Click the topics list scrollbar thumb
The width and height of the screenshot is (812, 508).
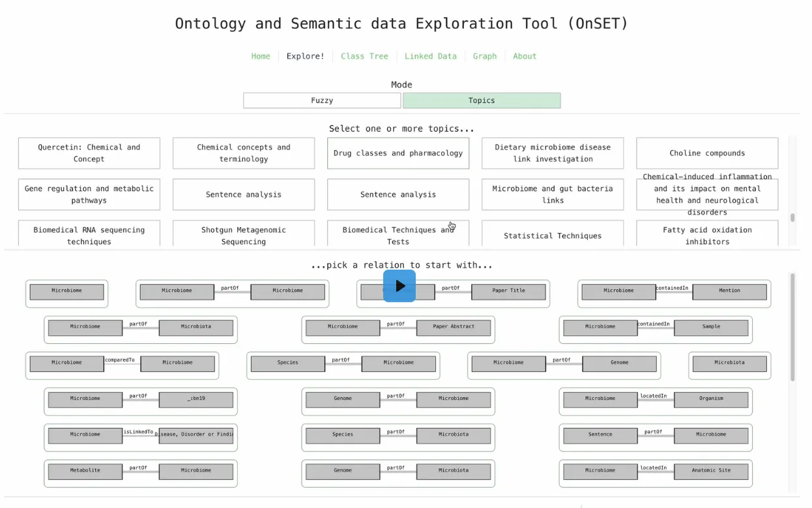pyautogui.click(x=792, y=218)
